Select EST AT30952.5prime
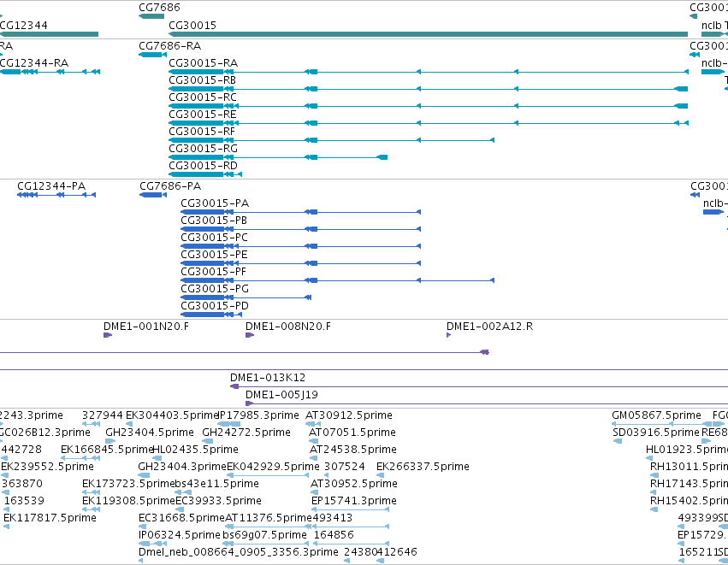Image resolution: width=728 pixels, height=565 pixels. (x=354, y=485)
